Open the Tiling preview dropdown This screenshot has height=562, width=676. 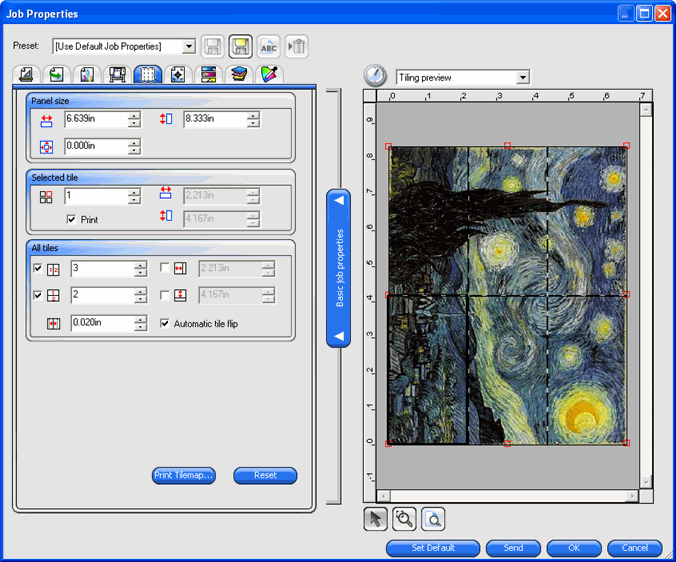point(523,78)
